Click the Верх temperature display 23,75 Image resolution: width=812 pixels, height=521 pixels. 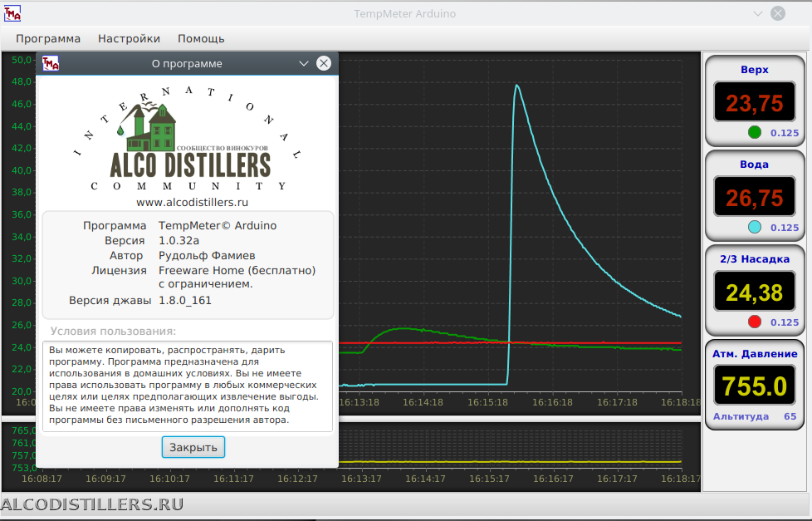tap(755, 102)
